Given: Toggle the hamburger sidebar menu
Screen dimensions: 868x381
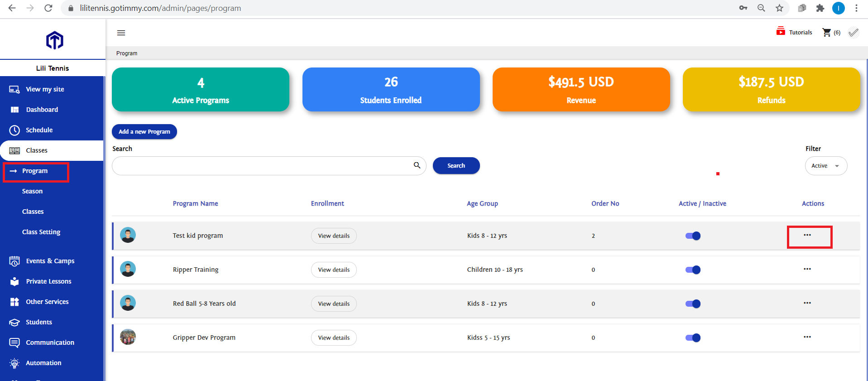Looking at the screenshot, I should tap(121, 33).
